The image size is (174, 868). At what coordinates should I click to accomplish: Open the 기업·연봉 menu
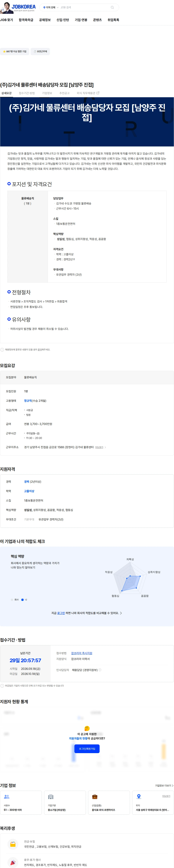pyautogui.click(x=81, y=20)
